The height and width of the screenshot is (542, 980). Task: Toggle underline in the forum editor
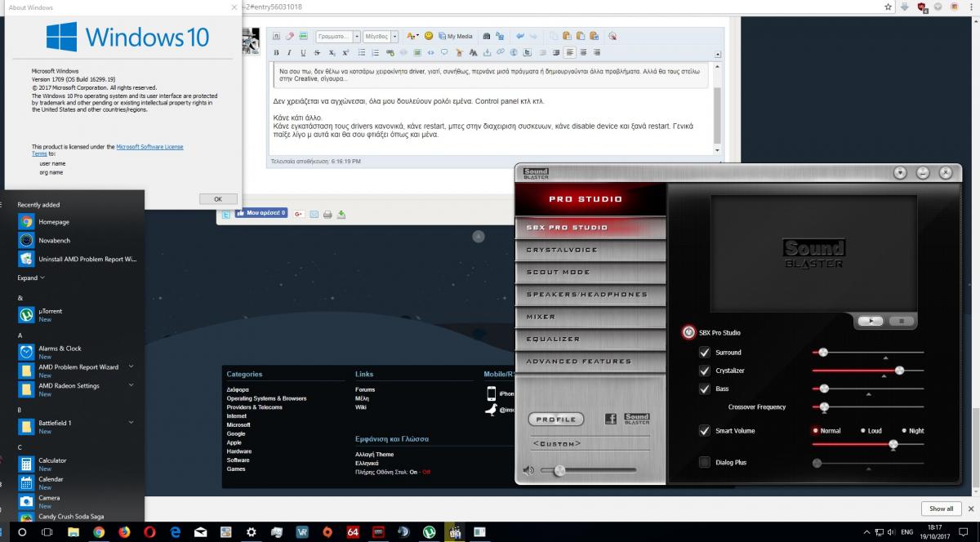(x=304, y=52)
